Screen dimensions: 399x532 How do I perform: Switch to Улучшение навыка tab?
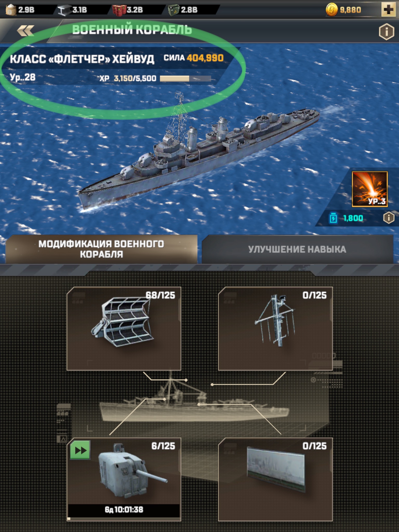click(x=297, y=249)
